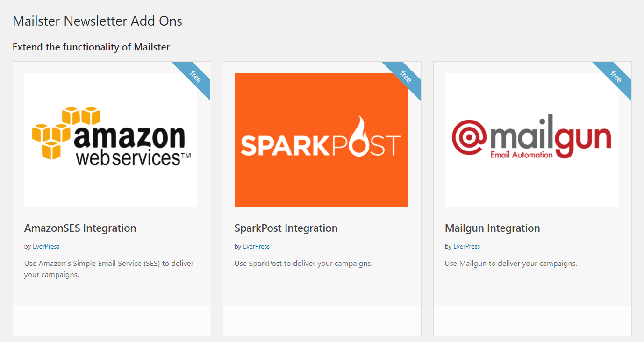The width and height of the screenshot is (644, 342).
Task: Click the empty footer of Mailgun card
Action: 532,321
